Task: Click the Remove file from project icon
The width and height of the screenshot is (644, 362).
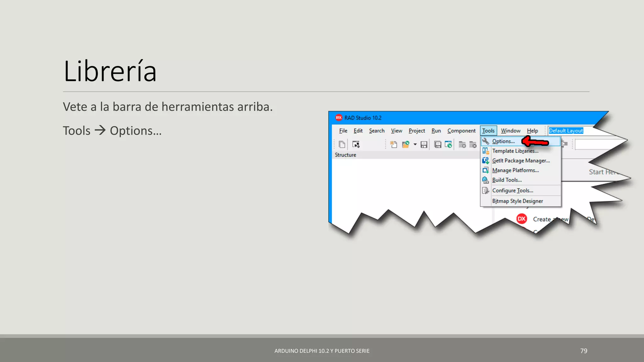Action: 473,145
